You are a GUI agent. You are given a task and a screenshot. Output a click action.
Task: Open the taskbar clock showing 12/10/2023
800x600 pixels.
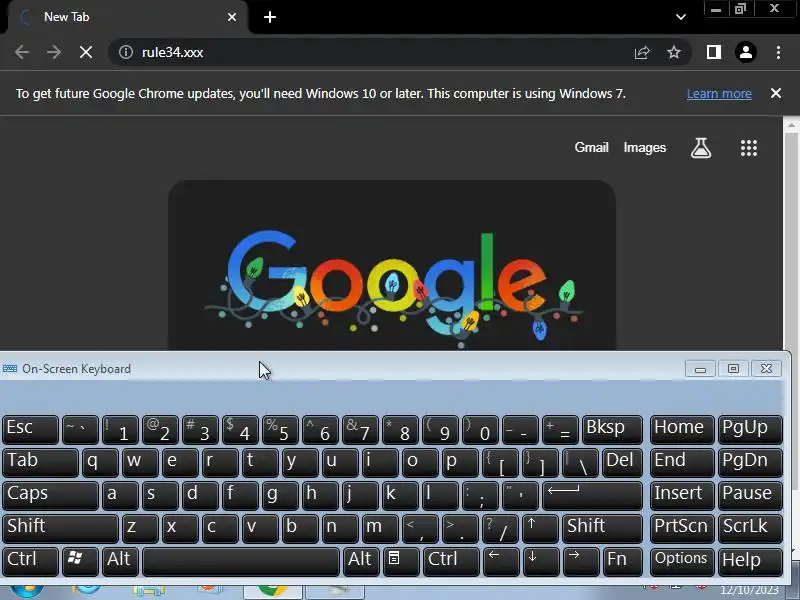pyautogui.click(x=749, y=591)
